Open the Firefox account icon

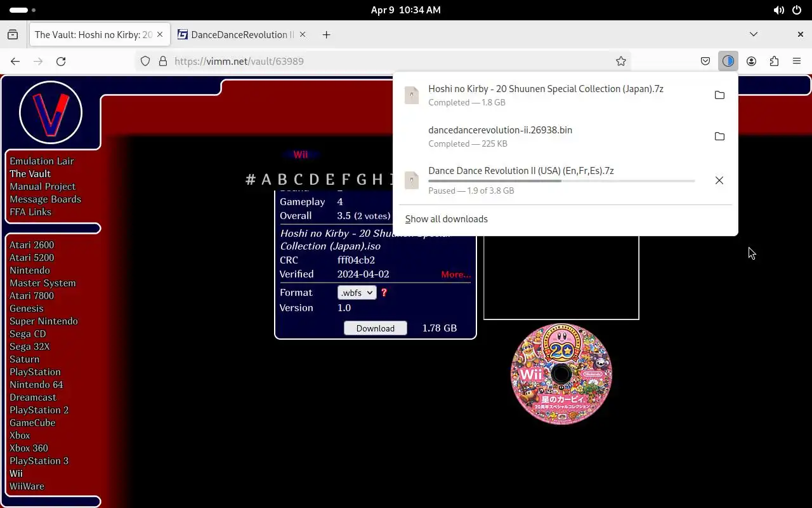click(751, 61)
